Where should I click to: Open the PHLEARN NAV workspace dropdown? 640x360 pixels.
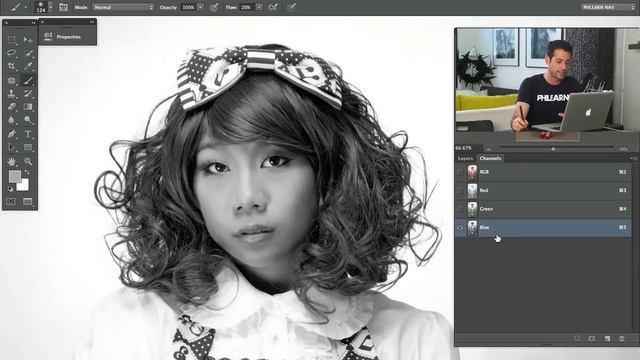point(608,7)
